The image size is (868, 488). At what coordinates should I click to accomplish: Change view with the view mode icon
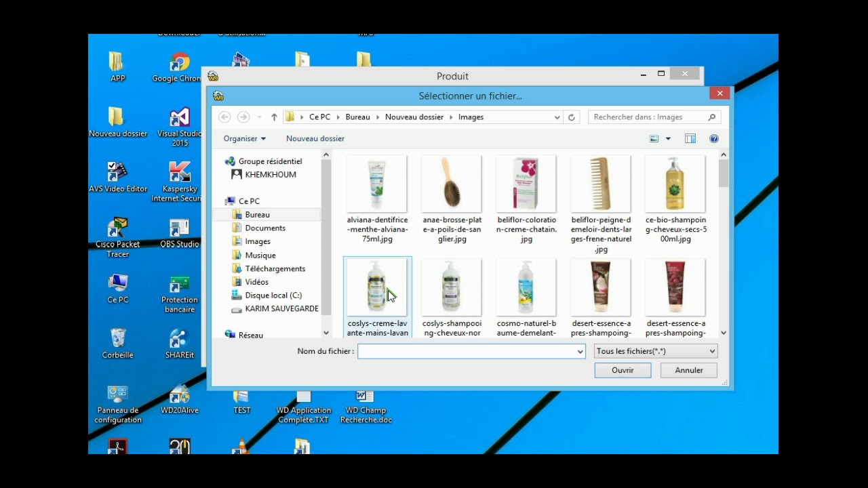pos(654,138)
